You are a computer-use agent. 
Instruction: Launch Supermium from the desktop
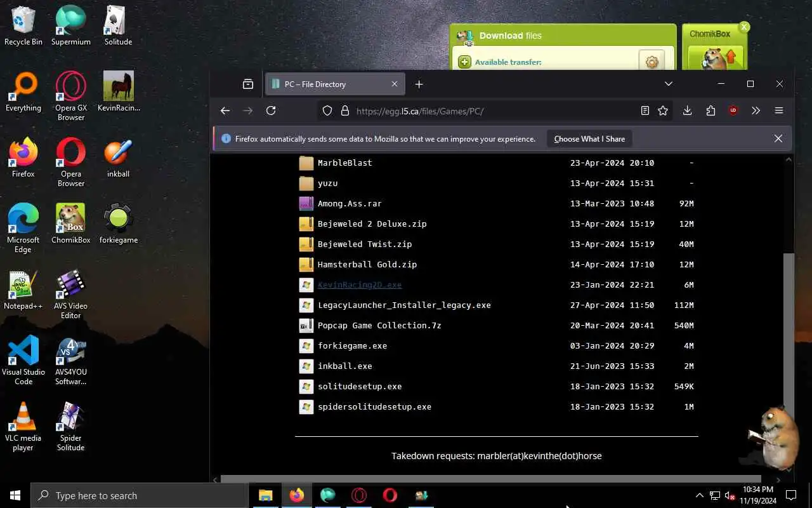coord(71,26)
